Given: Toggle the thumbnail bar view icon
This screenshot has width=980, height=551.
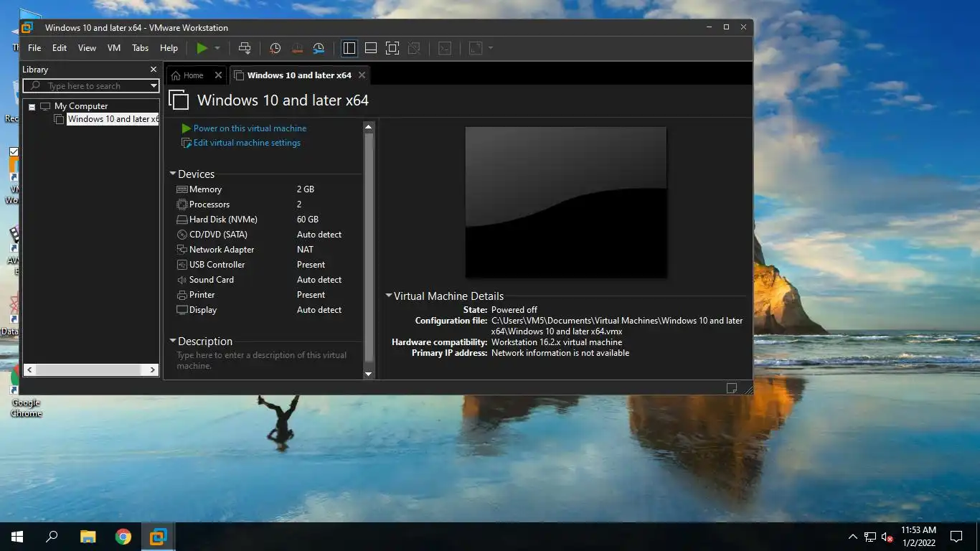Looking at the screenshot, I should [371, 48].
